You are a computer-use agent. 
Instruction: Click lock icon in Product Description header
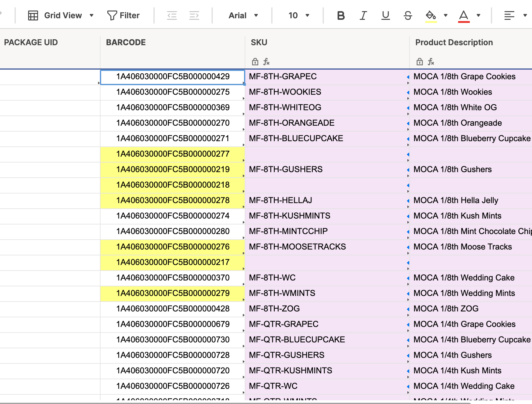[419, 62]
